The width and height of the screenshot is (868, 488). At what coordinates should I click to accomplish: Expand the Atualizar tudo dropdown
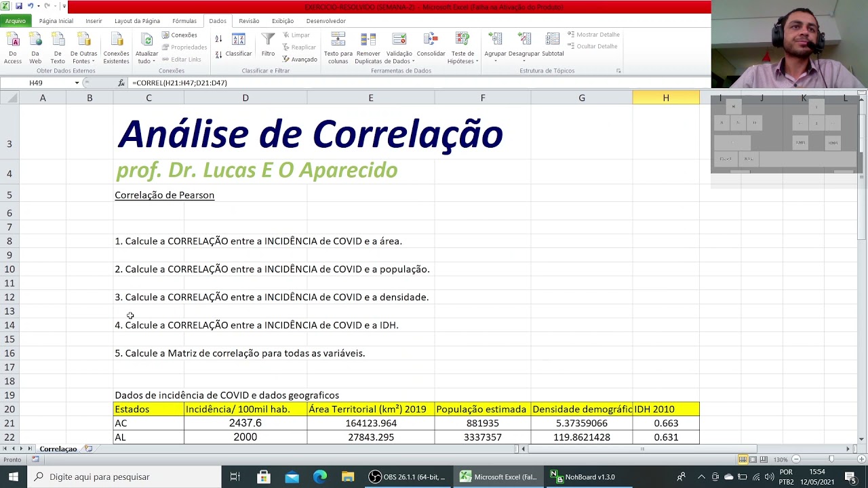pos(146,58)
